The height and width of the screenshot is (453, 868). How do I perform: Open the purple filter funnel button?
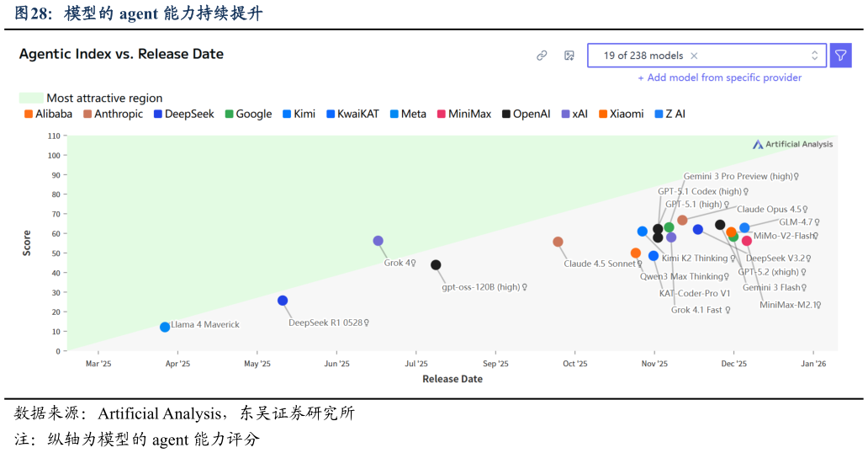pyautogui.click(x=840, y=56)
